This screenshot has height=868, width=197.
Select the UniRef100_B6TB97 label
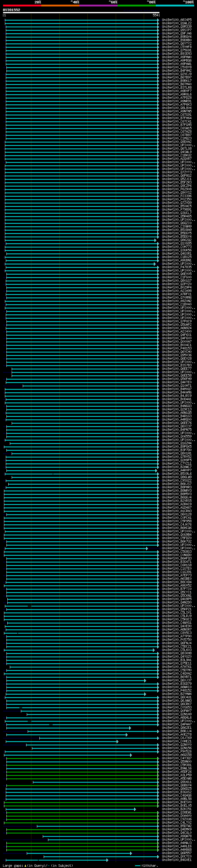177,78
